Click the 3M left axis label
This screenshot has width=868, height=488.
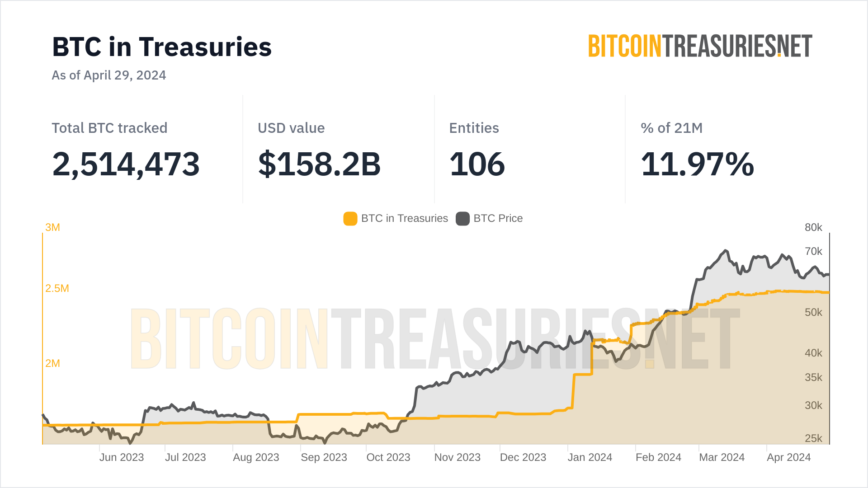(52, 227)
